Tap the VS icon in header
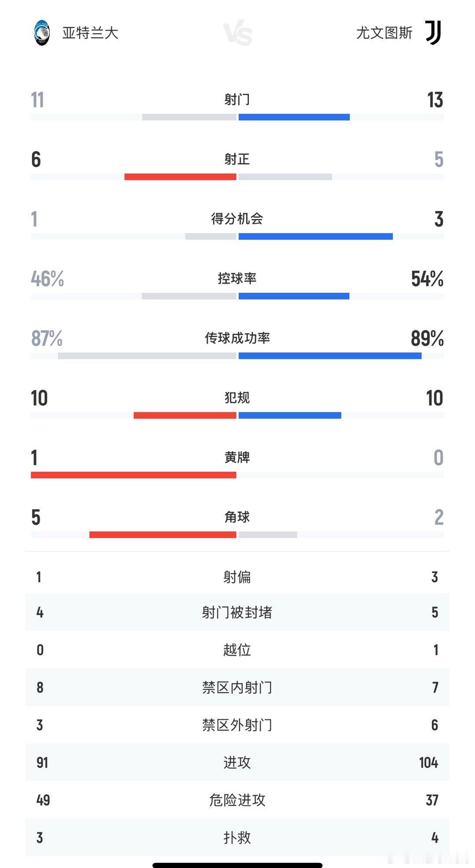This screenshot has width=475, height=868. [x=237, y=34]
